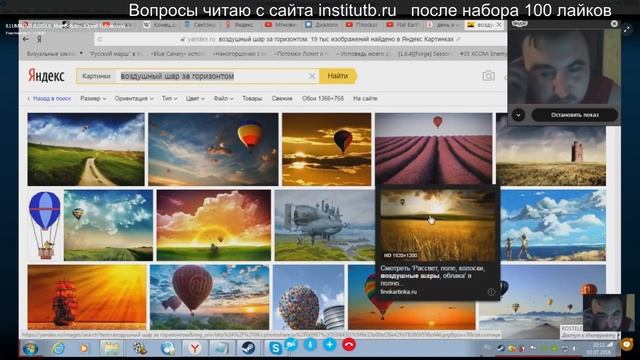Expand the Размер filter dropdown
This screenshot has height=360, width=640.
coord(93,98)
